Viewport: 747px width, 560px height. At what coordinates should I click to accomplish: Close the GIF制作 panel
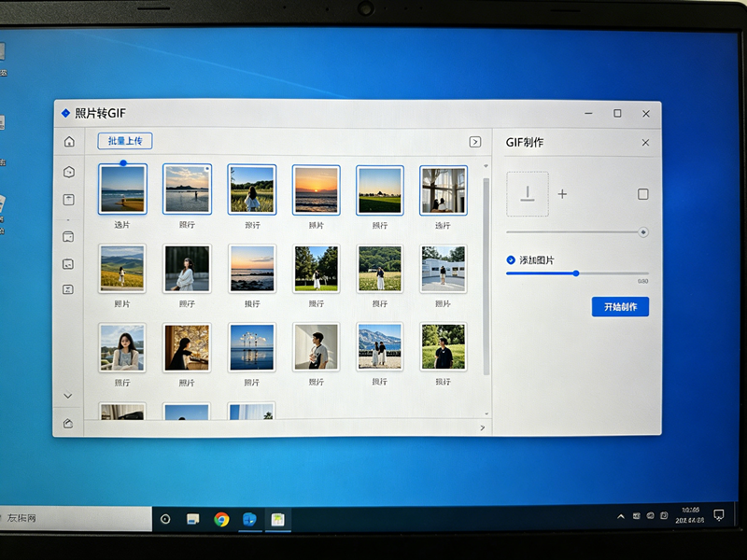pos(645,143)
